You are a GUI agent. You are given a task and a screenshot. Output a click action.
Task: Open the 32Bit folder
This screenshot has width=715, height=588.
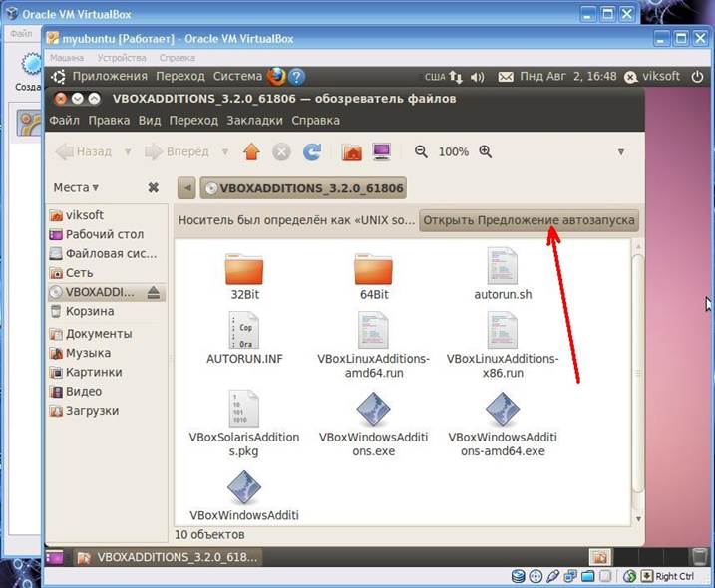pos(244,276)
